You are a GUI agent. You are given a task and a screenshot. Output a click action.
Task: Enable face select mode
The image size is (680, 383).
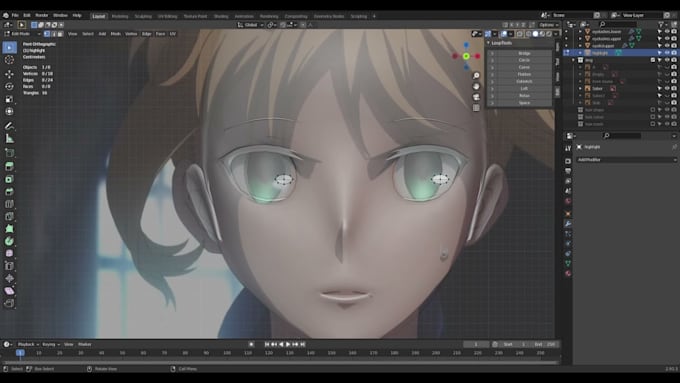[60, 34]
